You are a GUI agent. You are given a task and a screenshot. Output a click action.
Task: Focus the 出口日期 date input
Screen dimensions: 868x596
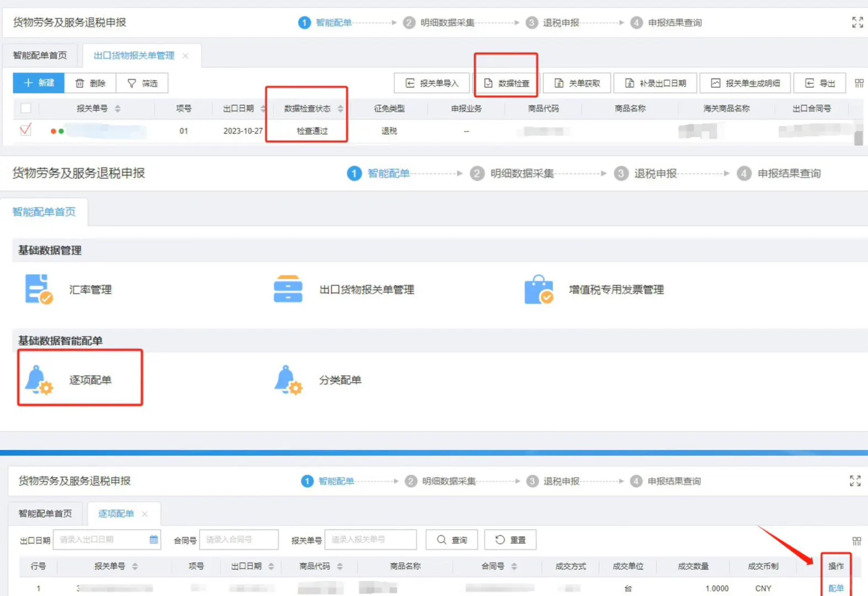pyautogui.click(x=107, y=540)
